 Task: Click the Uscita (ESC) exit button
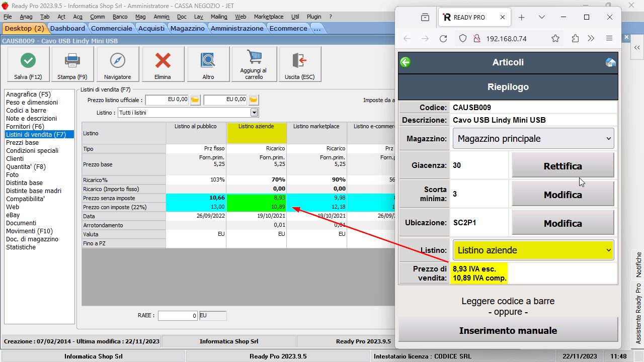tap(300, 64)
